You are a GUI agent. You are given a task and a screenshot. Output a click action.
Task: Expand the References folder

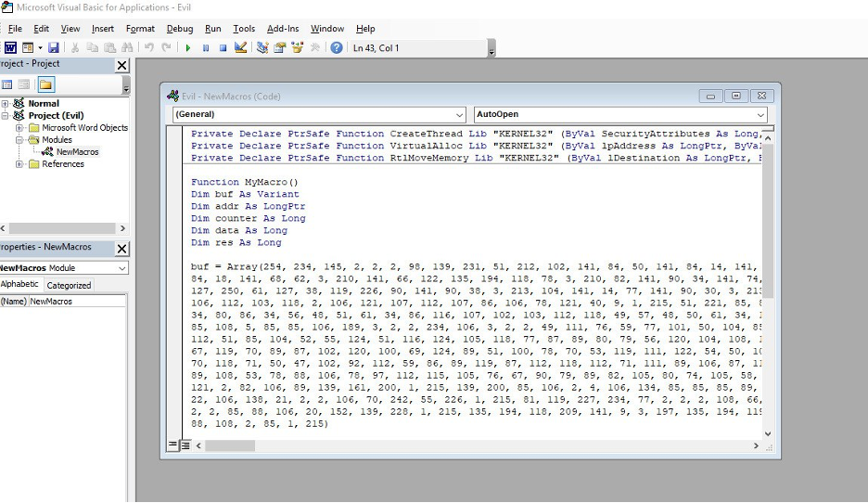19,164
